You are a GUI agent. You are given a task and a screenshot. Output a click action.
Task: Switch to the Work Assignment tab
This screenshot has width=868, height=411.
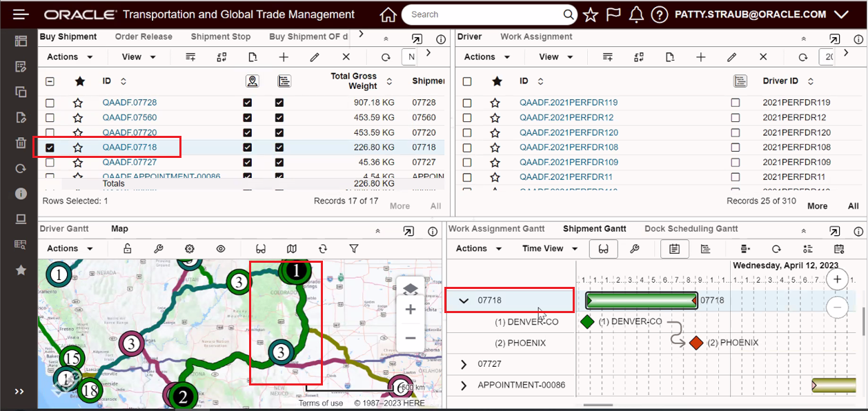click(536, 37)
